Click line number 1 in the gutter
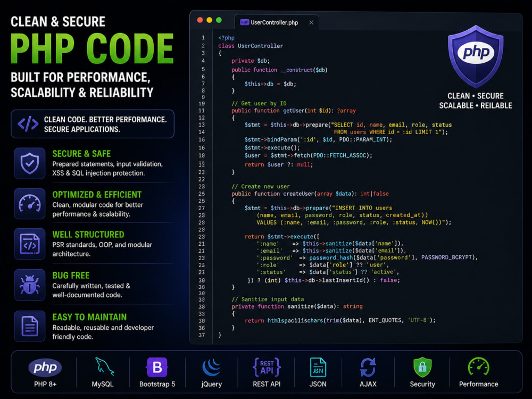Image resolution: width=532 pixels, height=399 pixels. [x=203, y=38]
